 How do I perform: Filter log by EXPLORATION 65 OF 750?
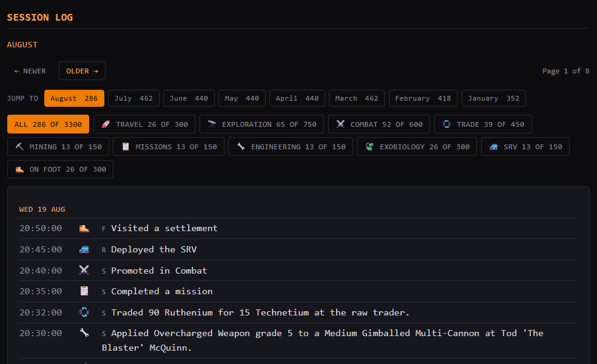[x=261, y=124]
